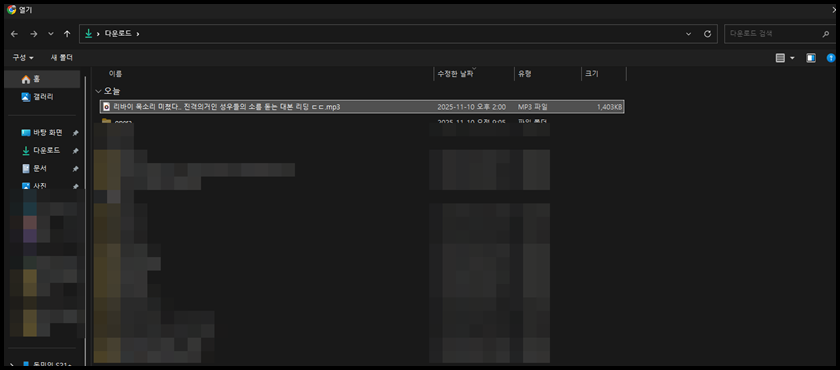This screenshot has width=840, height=370.
Task: Select the 리바이 목소리 미쳤다 mp3 file
Action: [362, 107]
